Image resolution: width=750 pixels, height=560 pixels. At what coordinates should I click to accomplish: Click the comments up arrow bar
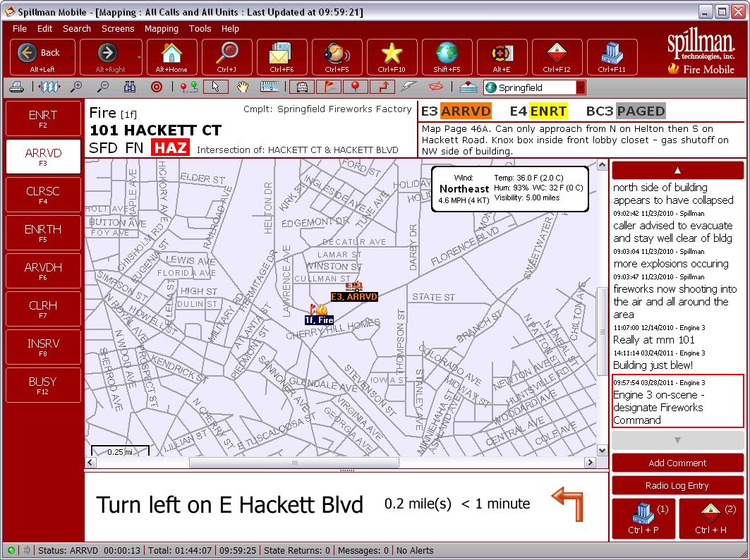(x=677, y=170)
